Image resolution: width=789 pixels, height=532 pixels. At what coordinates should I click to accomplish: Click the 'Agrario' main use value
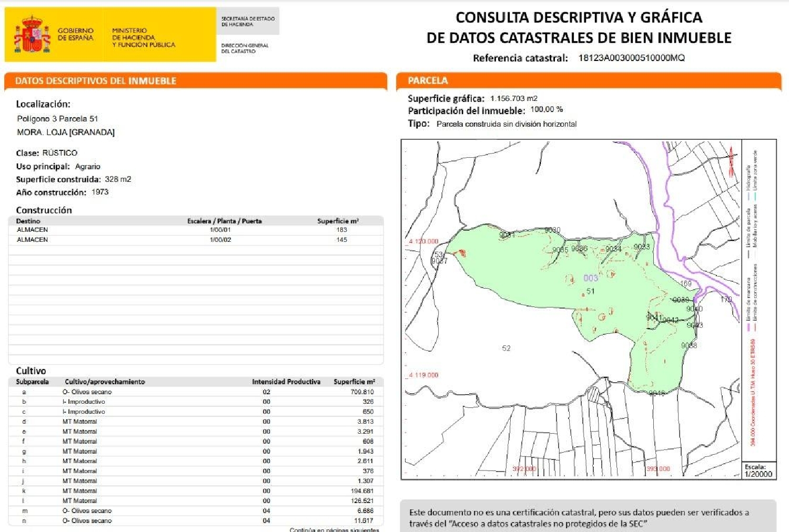coord(87,166)
